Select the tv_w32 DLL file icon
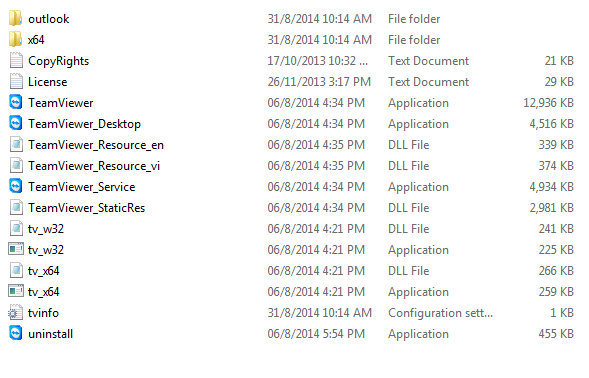Image resolution: width=589 pixels, height=378 pixels. coord(16,228)
